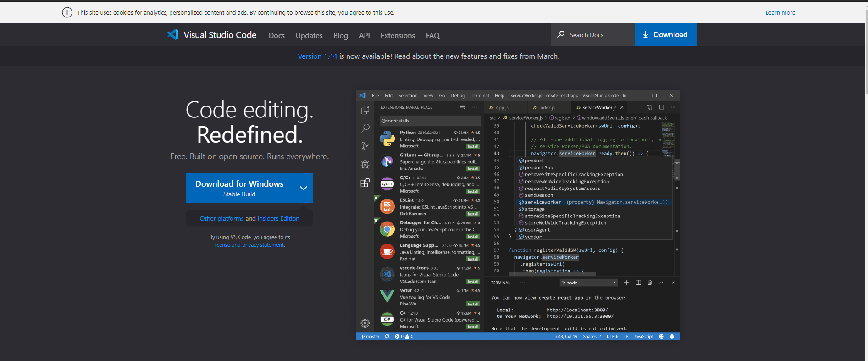Click 'UTF-8' encoding in status bar

click(613, 336)
